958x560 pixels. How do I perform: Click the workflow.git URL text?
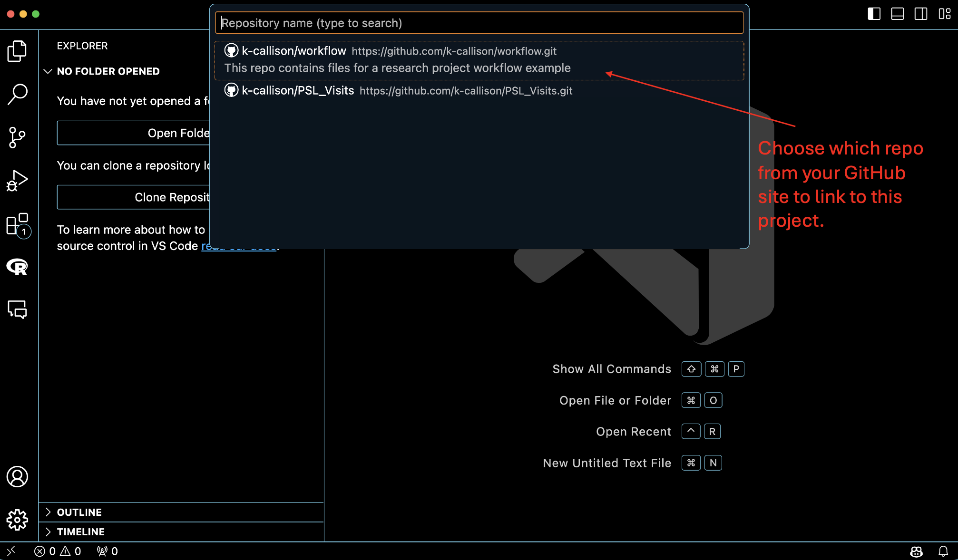(x=454, y=51)
